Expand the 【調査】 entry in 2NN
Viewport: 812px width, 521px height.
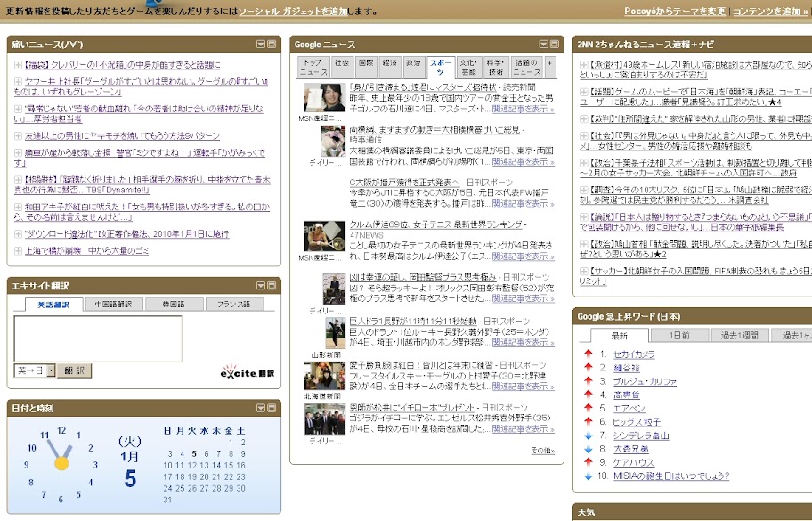(x=584, y=190)
